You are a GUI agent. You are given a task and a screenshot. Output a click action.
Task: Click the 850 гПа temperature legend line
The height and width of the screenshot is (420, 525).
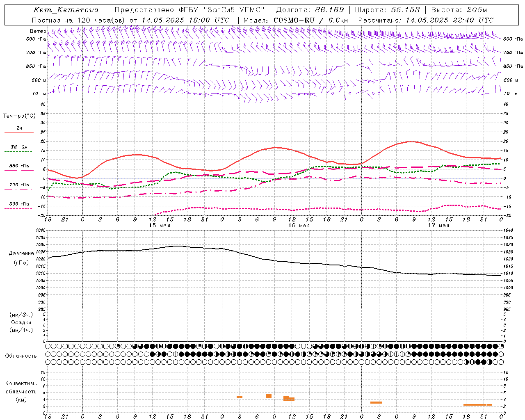[19, 170]
